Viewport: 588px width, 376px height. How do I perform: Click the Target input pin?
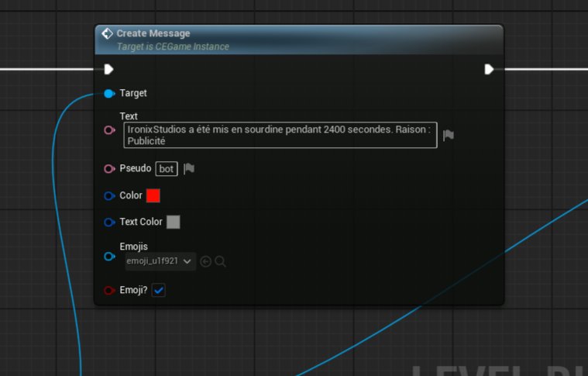109,94
